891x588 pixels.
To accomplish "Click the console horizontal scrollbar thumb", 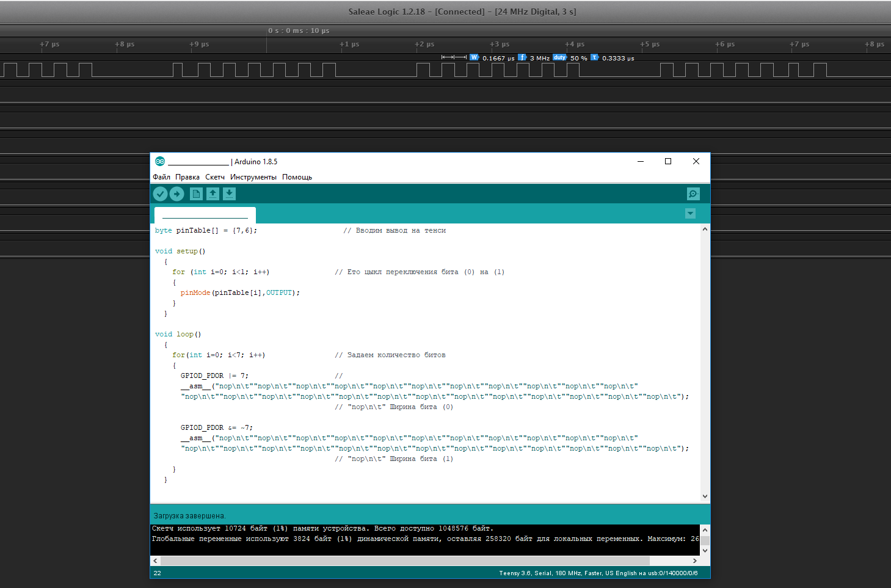I will tap(405, 561).
